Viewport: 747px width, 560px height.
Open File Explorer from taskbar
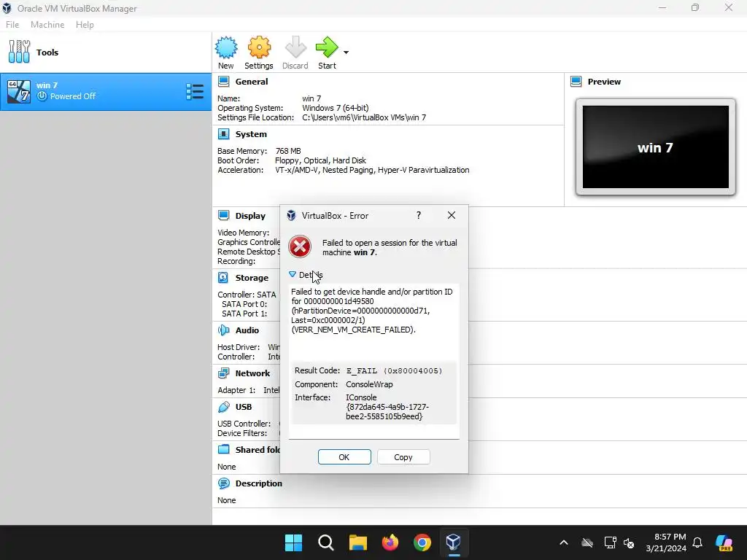[x=357, y=542]
